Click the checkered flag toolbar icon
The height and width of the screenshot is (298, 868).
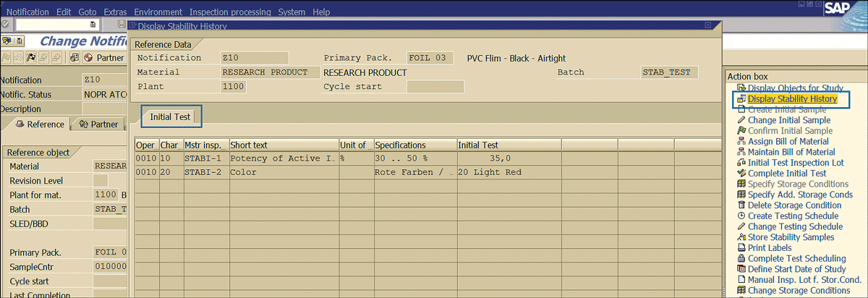[32, 57]
